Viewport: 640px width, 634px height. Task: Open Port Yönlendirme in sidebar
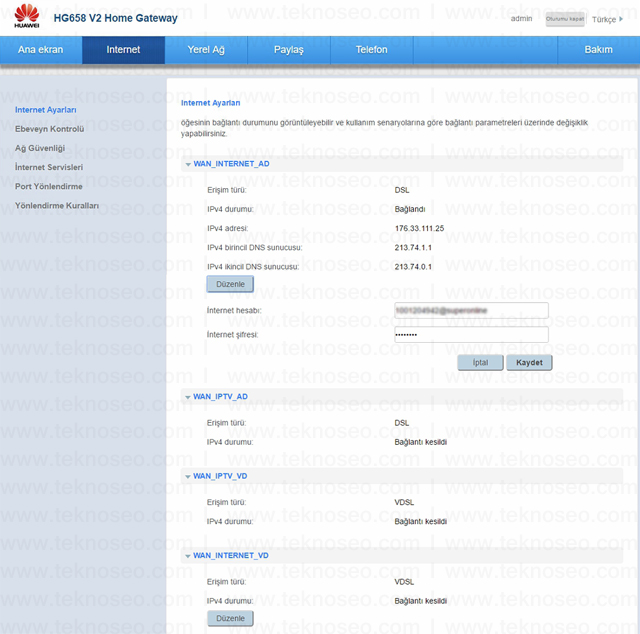49,187
